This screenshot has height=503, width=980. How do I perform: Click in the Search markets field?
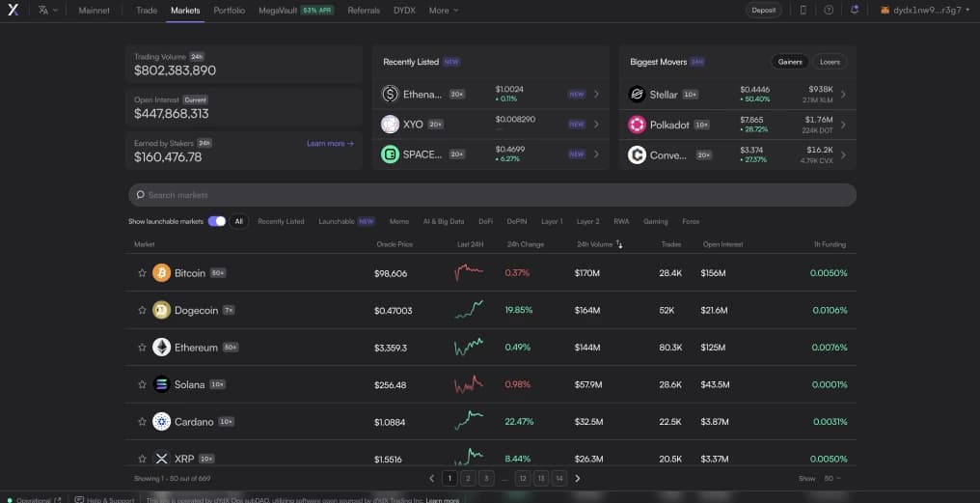[x=492, y=195]
